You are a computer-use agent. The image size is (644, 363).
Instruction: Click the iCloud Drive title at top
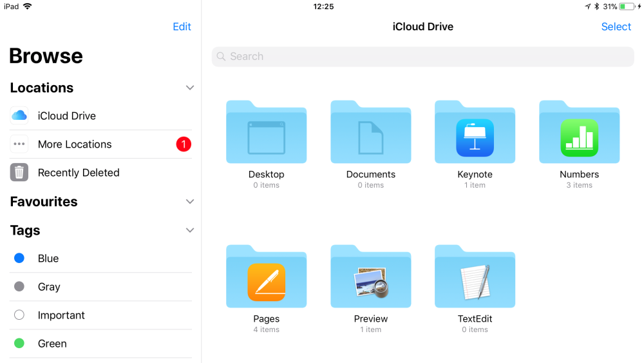coord(422,26)
